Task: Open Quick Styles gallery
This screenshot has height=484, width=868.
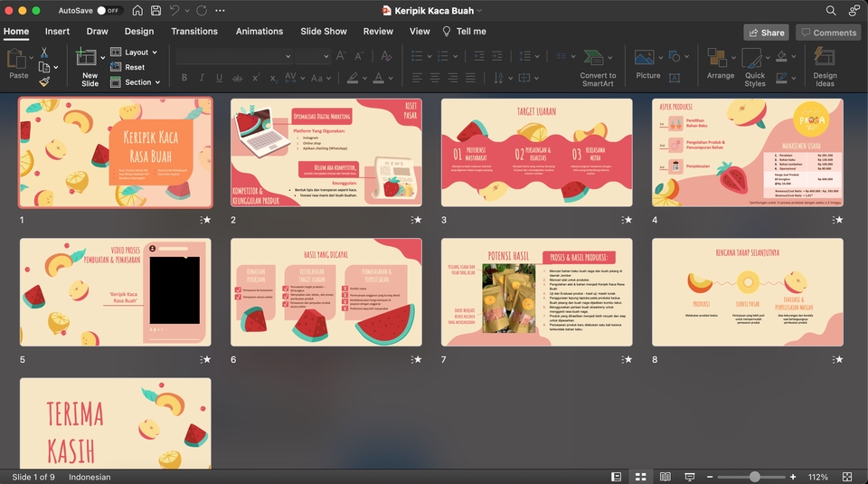Action: 754,68
